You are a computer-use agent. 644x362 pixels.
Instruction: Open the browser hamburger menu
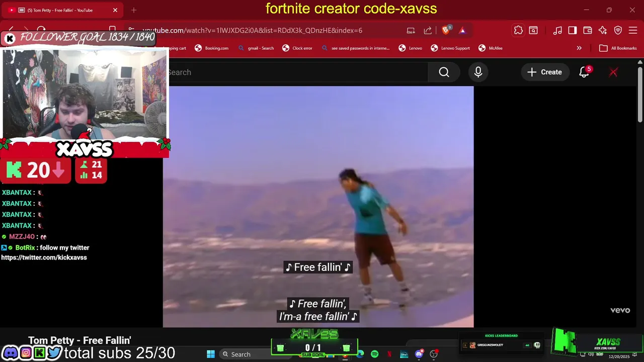[633, 30]
